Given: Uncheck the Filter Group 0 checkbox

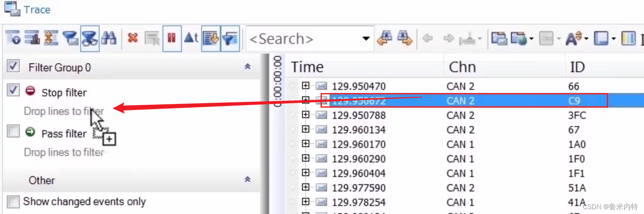Looking at the screenshot, I should [13, 66].
